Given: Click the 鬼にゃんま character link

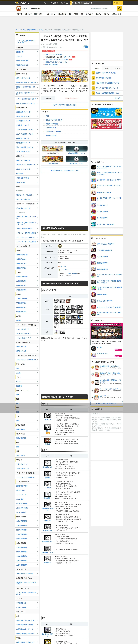Looking at the screenshot, I should 48,420.
